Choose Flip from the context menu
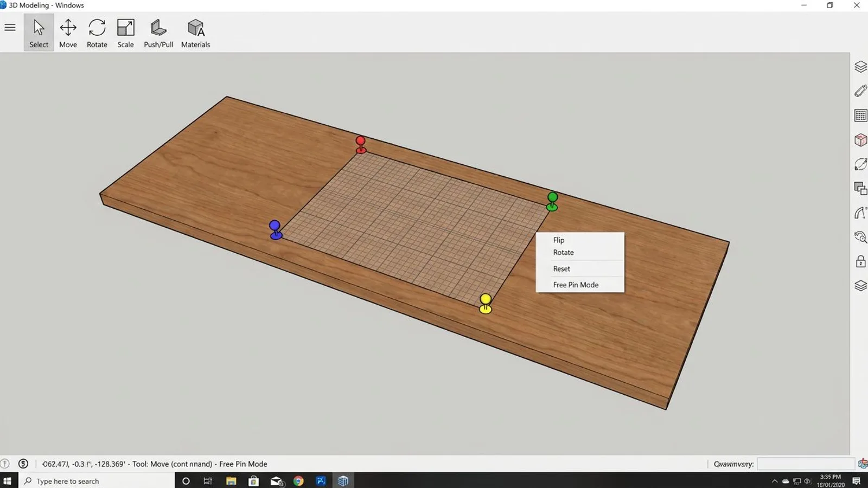 coord(559,240)
